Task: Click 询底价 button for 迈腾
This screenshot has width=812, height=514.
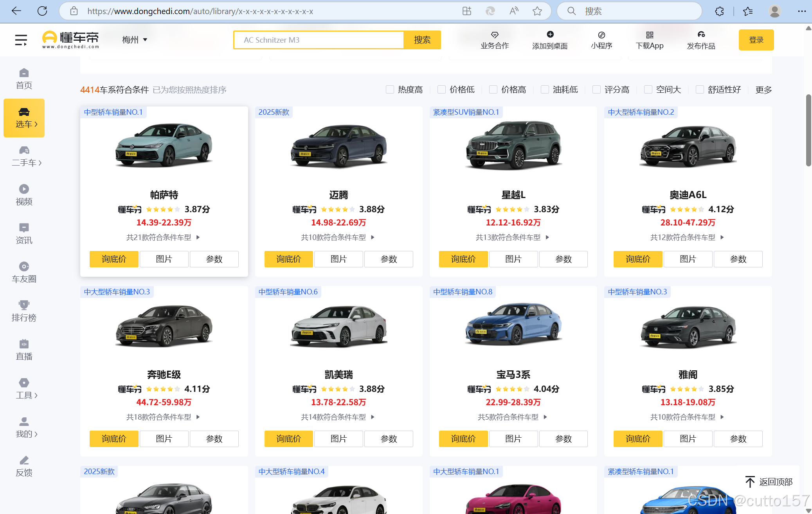Action: point(288,259)
